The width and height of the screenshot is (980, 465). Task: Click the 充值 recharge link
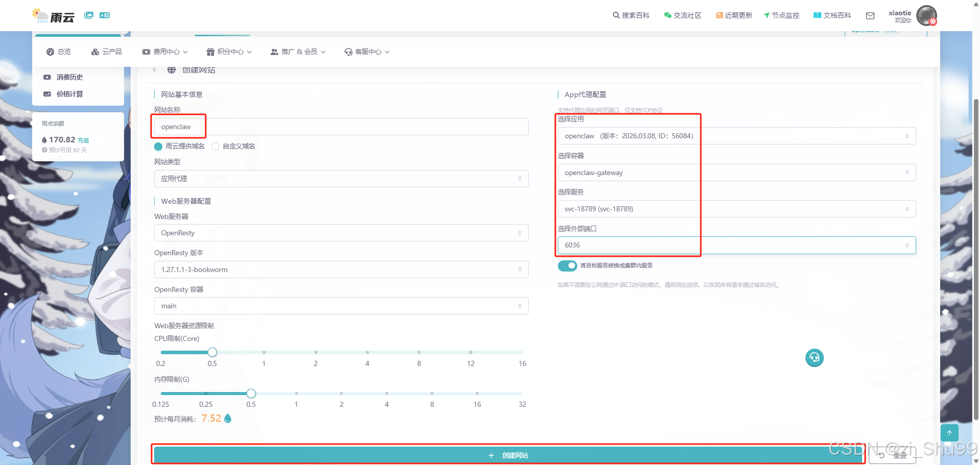pos(83,140)
